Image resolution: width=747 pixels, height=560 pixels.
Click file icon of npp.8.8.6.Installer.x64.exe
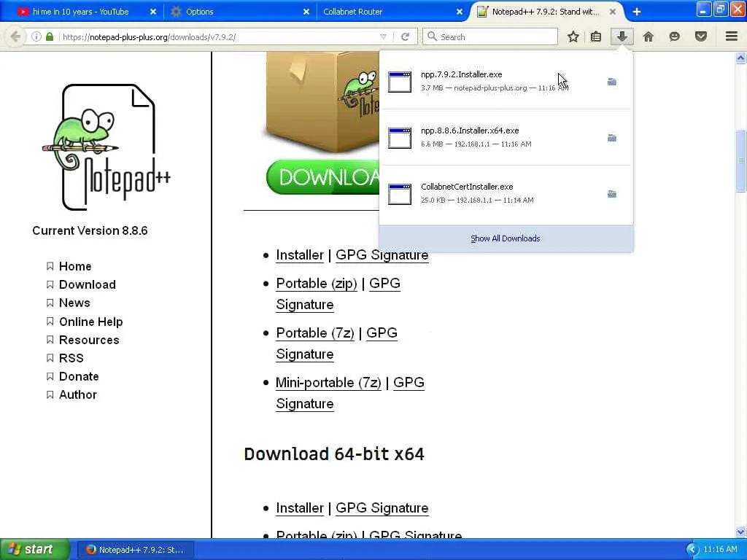(x=399, y=138)
